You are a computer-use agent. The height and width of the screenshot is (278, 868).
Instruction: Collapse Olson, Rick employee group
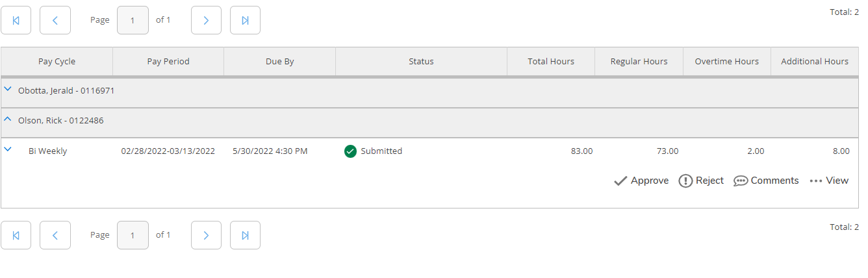(x=8, y=120)
